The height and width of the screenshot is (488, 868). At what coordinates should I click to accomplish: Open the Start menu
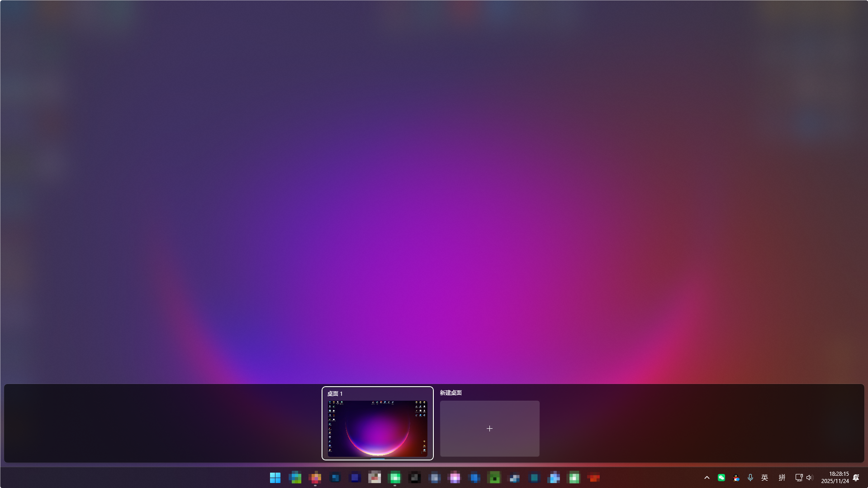point(275,477)
